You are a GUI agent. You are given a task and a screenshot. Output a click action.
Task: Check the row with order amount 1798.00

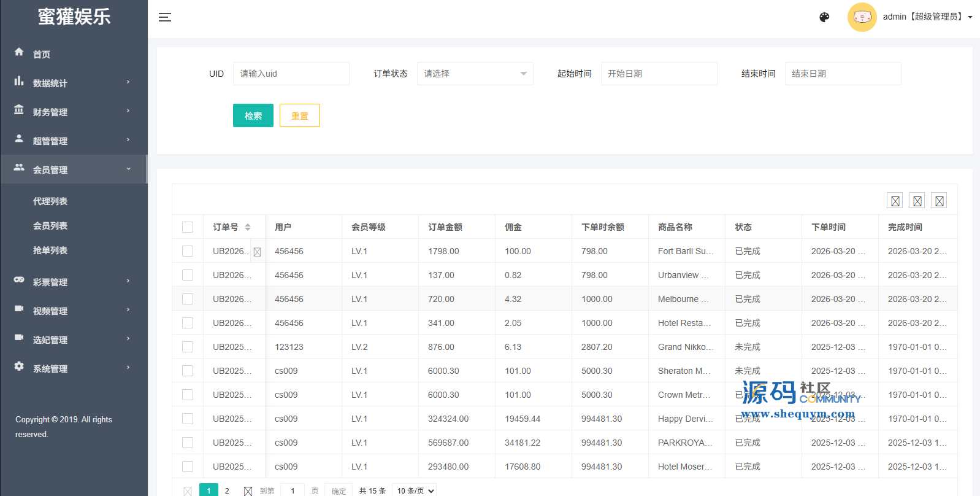coord(188,251)
